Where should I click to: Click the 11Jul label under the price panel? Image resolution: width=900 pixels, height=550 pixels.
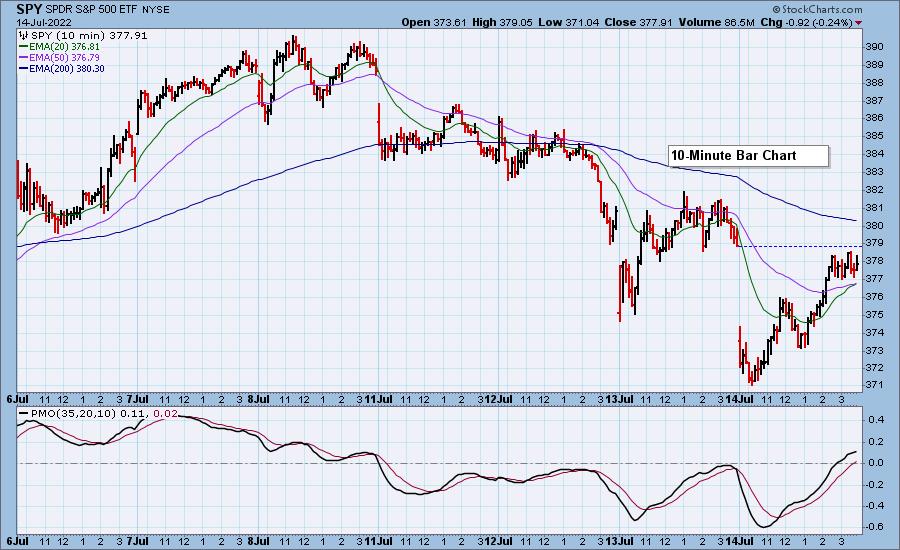[x=379, y=399]
